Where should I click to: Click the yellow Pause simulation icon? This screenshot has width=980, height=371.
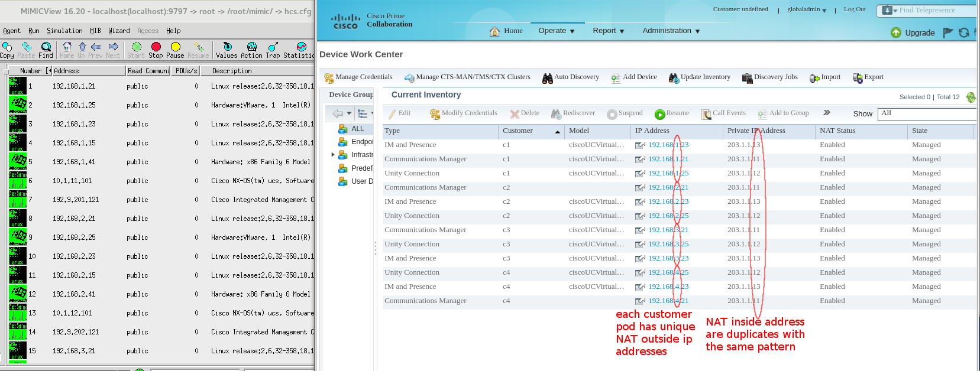(x=175, y=47)
